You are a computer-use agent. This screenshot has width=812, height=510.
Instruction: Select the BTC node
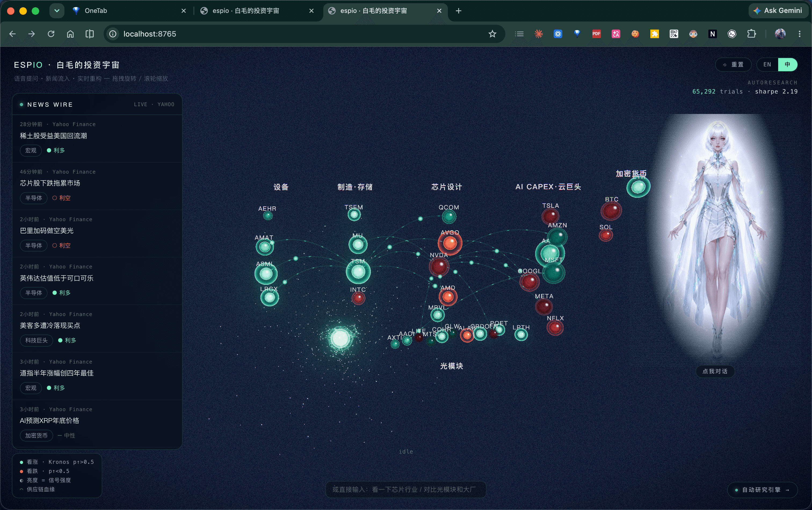coord(611,211)
